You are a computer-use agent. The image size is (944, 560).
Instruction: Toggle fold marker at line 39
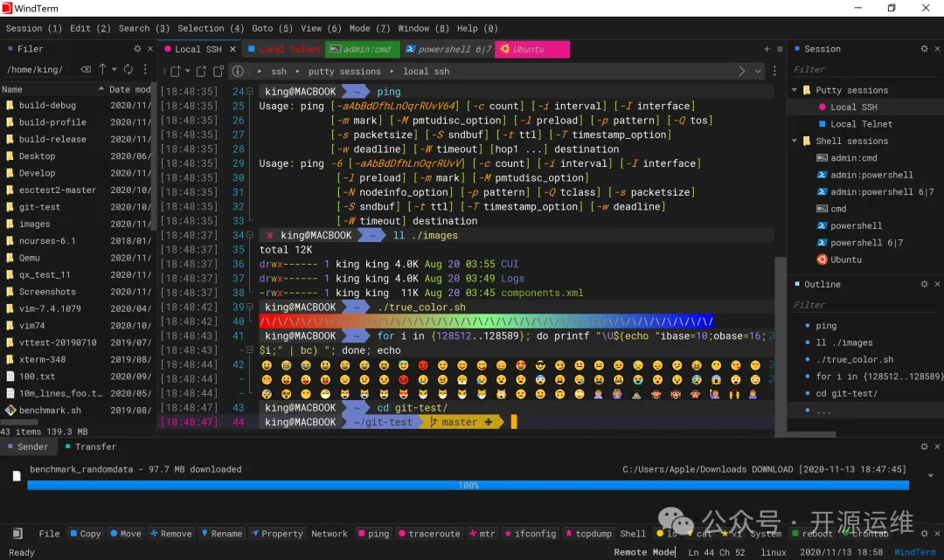click(x=250, y=308)
